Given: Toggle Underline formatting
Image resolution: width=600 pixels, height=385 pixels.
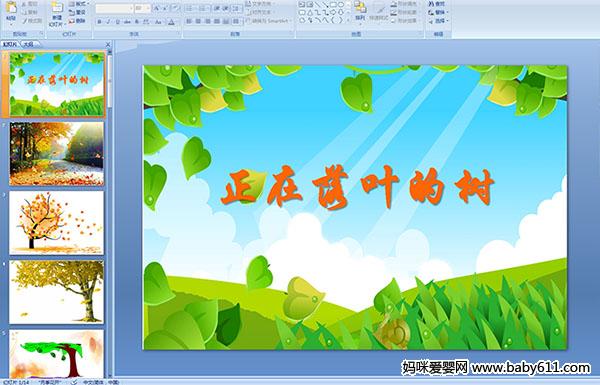Looking at the screenshot, I should (x=117, y=22).
